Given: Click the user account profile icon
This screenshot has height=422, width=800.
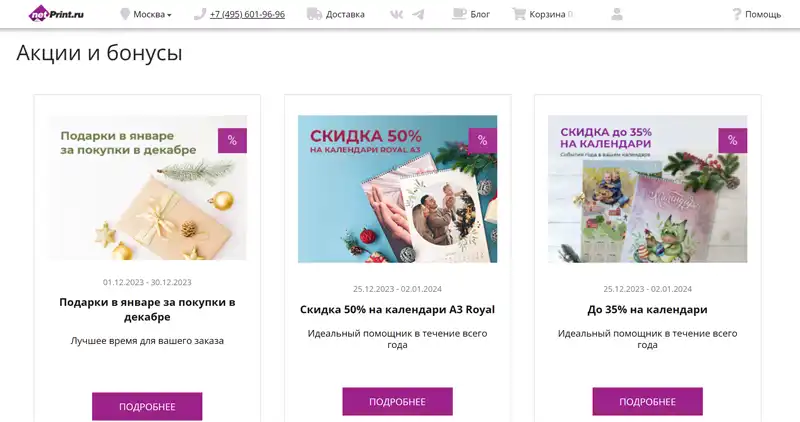Looking at the screenshot, I should [x=617, y=14].
